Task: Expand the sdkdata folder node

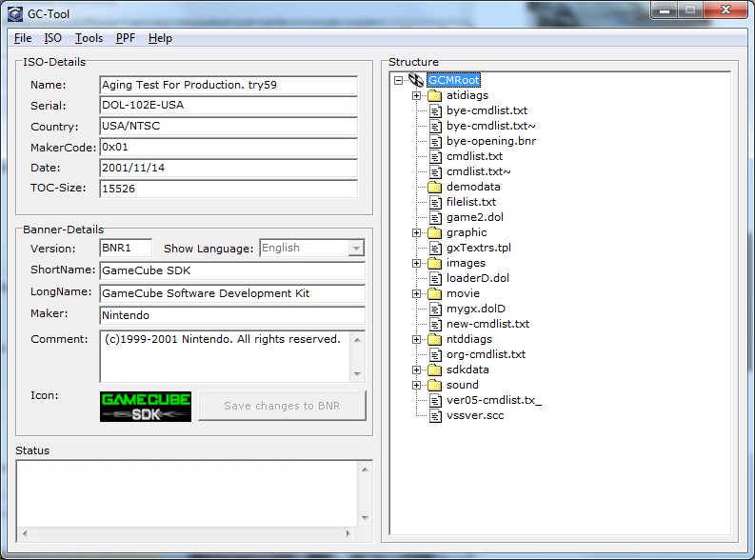Action: 416,370
